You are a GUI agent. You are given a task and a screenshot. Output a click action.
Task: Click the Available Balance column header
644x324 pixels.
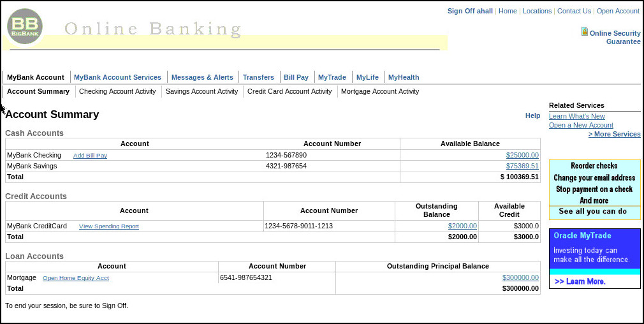click(471, 144)
